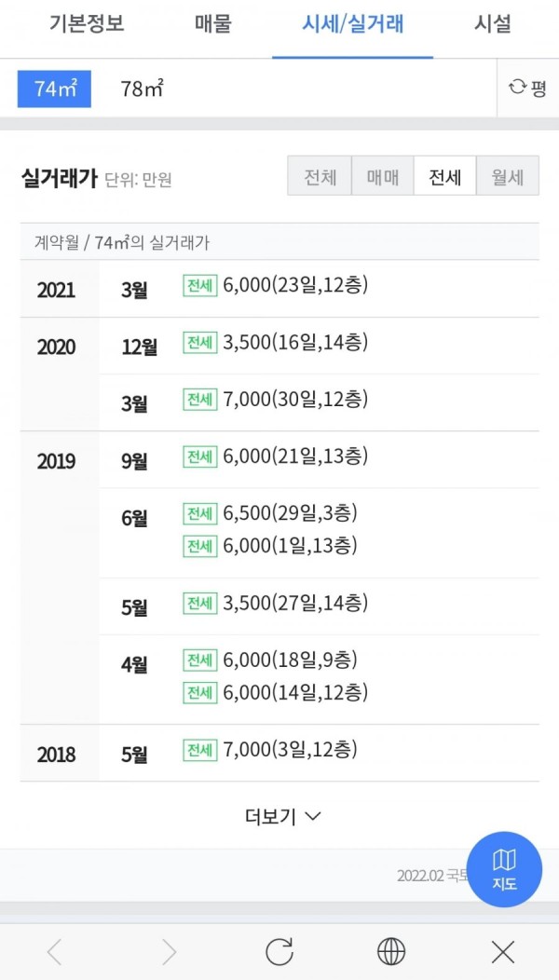Filter transactions by 전체

click(x=320, y=178)
